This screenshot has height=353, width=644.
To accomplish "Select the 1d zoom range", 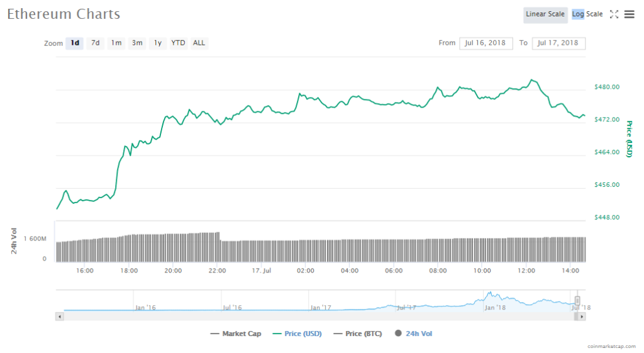I will click(75, 43).
